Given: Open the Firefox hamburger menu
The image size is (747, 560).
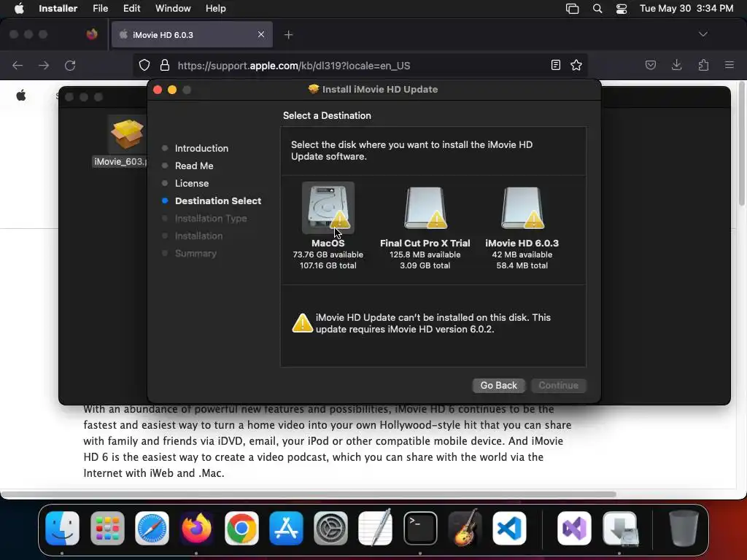Looking at the screenshot, I should [x=729, y=65].
